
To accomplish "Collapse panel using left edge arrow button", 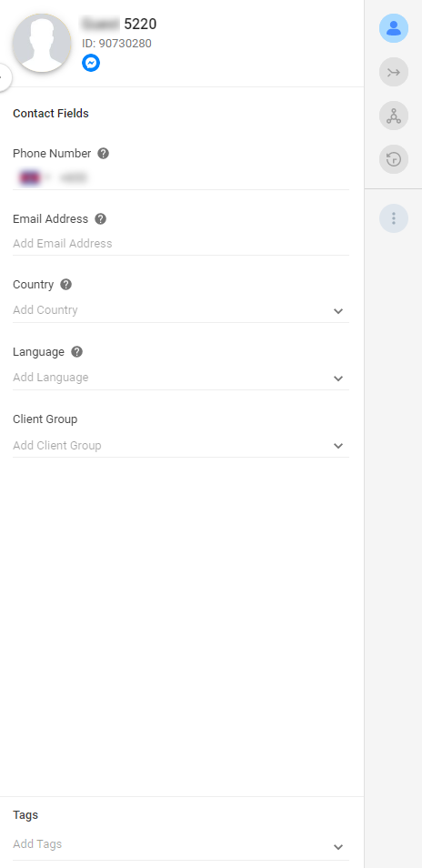I will point(4,77).
